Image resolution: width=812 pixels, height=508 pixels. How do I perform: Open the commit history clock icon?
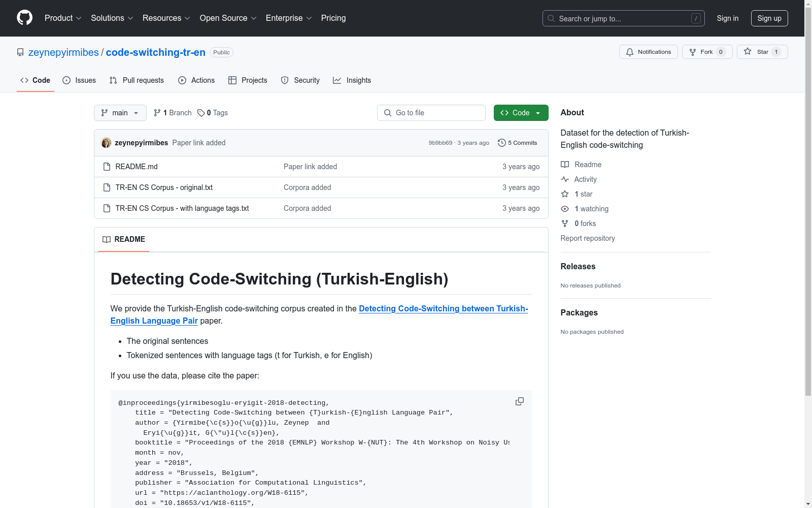point(502,143)
